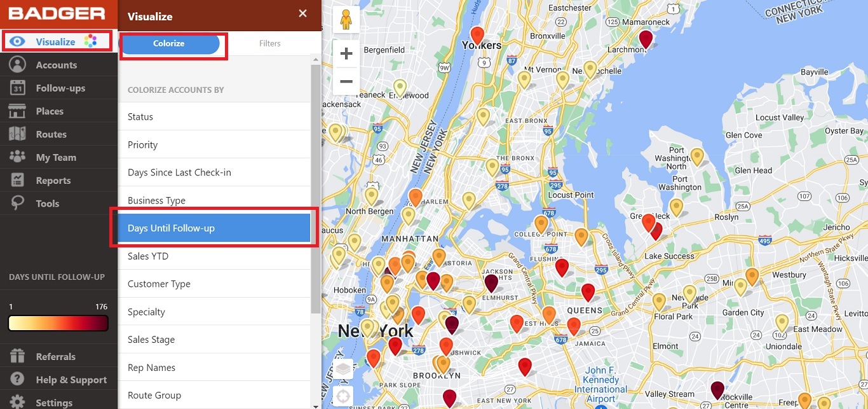Screen dimensions: 868x409
Task: Open the Accounts menu label
Action: 56,65
